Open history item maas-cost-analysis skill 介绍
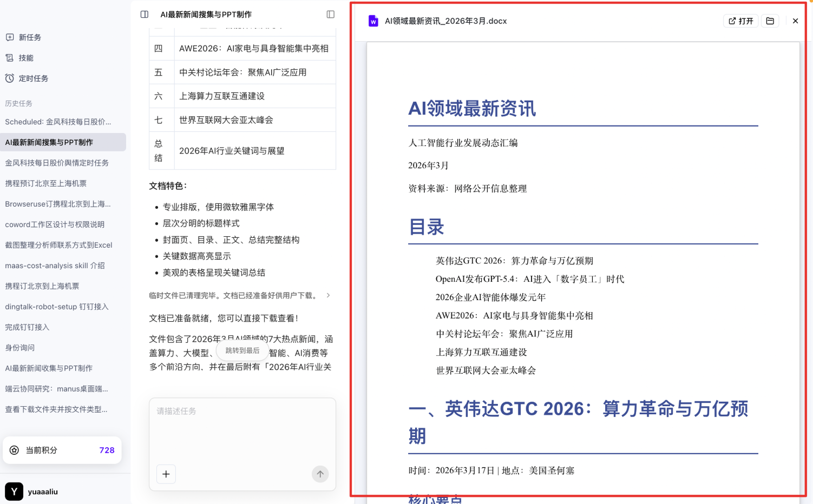The height and width of the screenshot is (504, 813). pyautogui.click(x=55, y=266)
